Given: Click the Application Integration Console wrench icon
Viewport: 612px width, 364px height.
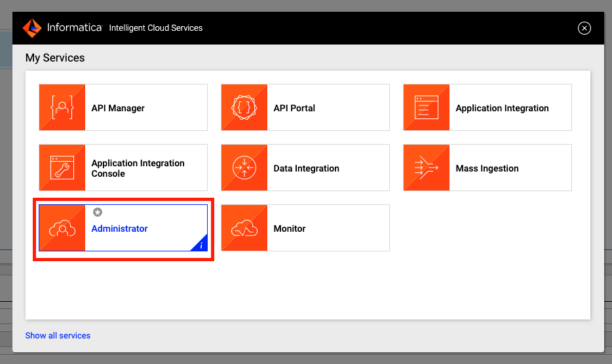Looking at the screenshot, I should coord(62,168).
